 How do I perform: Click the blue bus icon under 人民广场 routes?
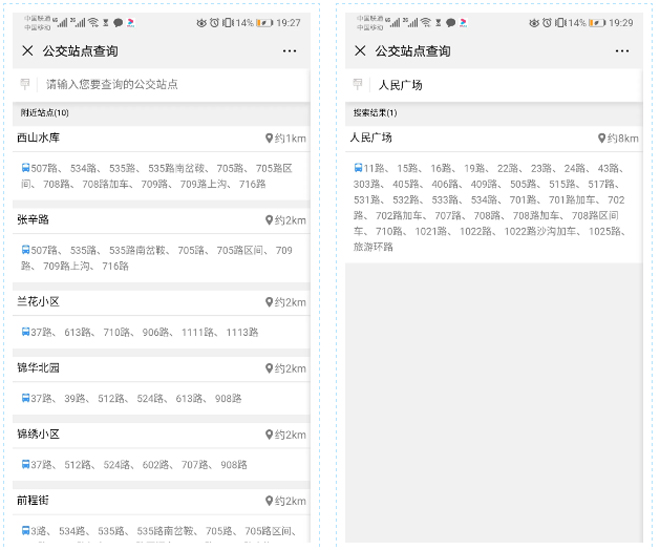358,168
